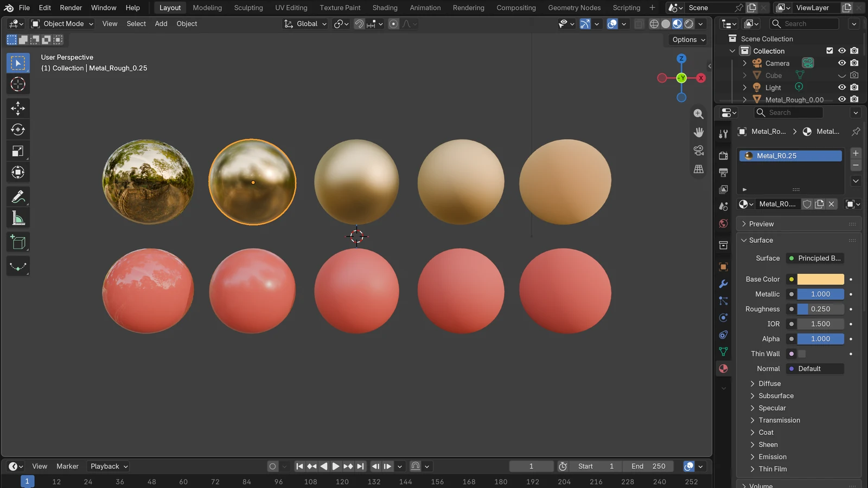
Task: Open the Modifiers properties tab
Action: click(723, 284)
